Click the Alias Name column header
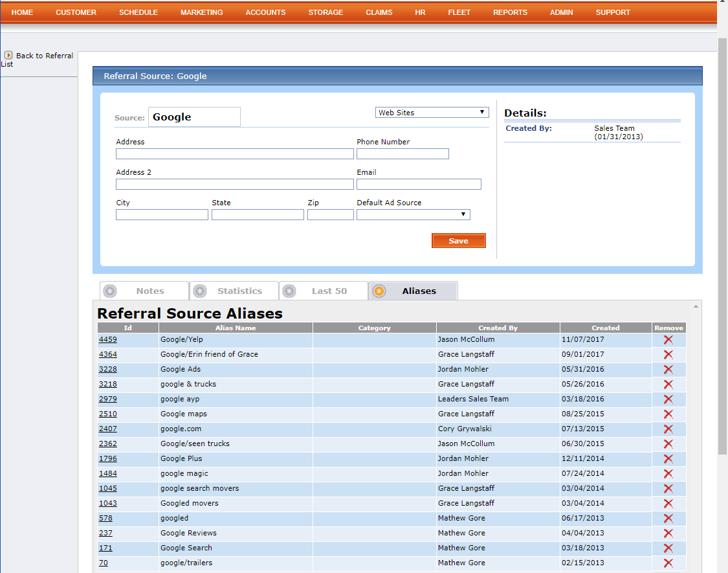The width and height of the screenshot is (728, 573). tap(236, 328)
